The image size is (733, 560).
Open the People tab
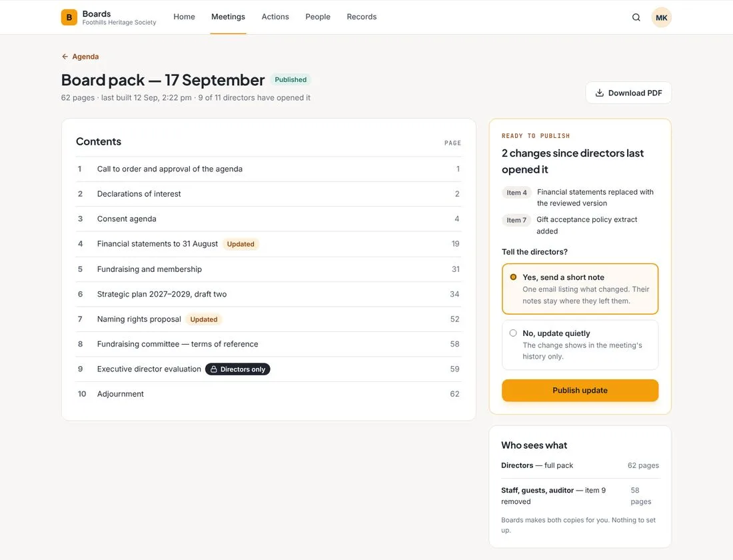point(318,17)
